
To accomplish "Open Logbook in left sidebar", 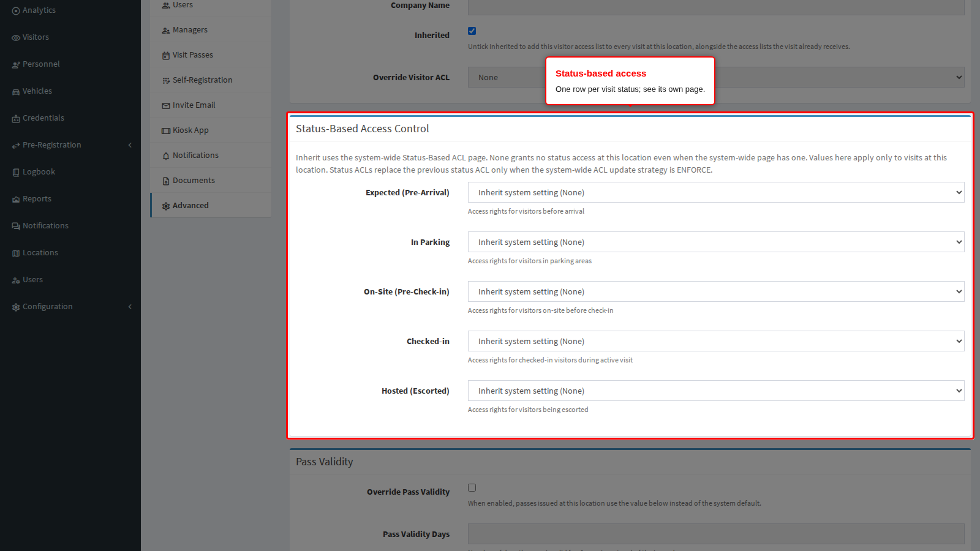I will tap(70, 172).
